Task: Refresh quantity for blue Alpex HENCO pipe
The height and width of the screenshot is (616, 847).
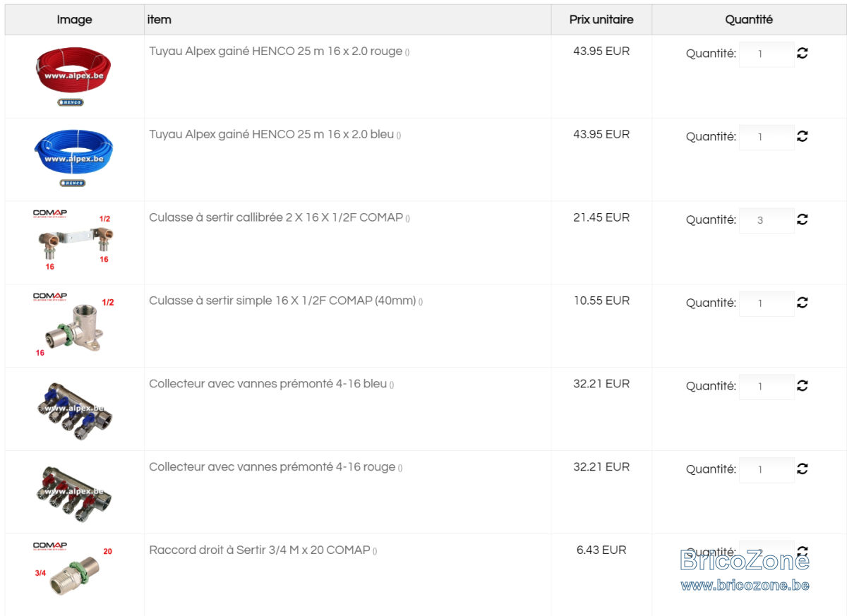Action: pos(802,137)
